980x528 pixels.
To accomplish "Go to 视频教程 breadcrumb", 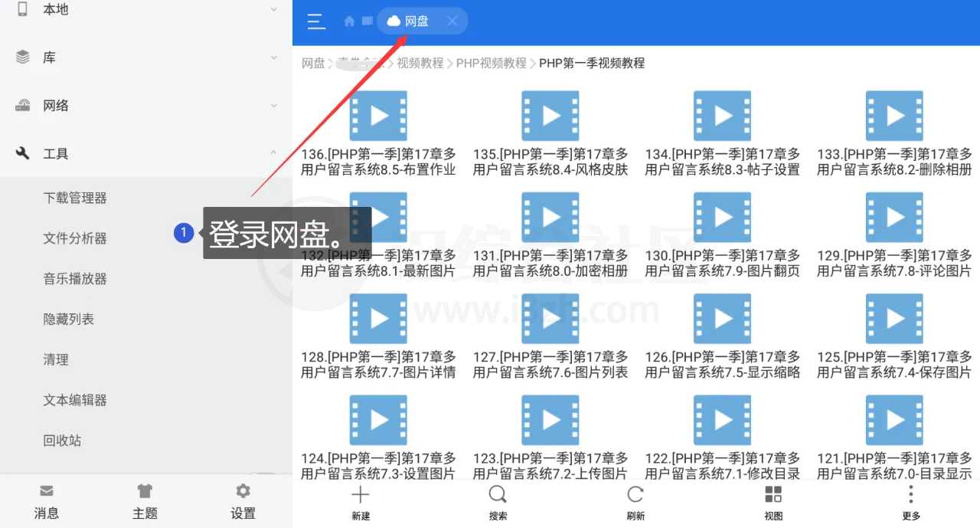I will pyautogui.click(x=420, y=64).
